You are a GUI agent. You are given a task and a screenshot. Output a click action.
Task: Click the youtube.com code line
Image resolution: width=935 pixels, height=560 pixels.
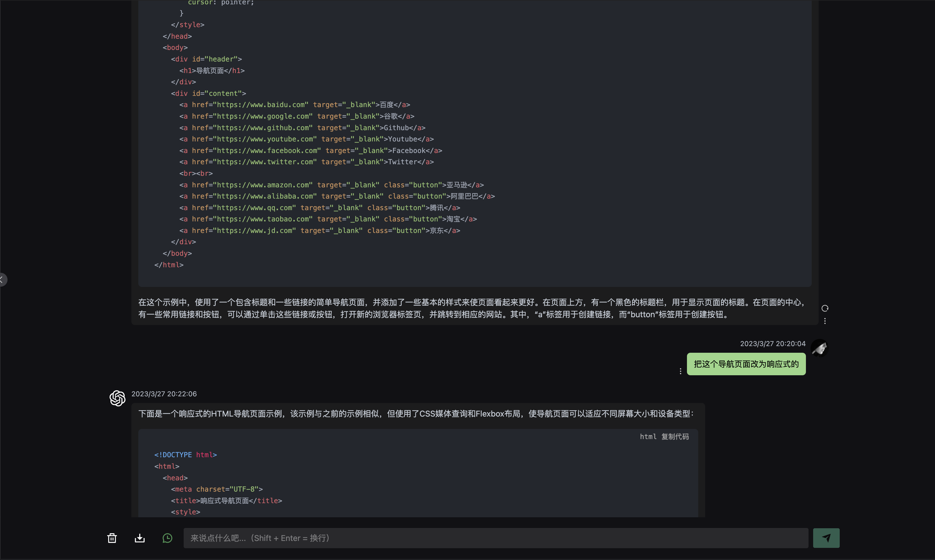tap(306, 139)
